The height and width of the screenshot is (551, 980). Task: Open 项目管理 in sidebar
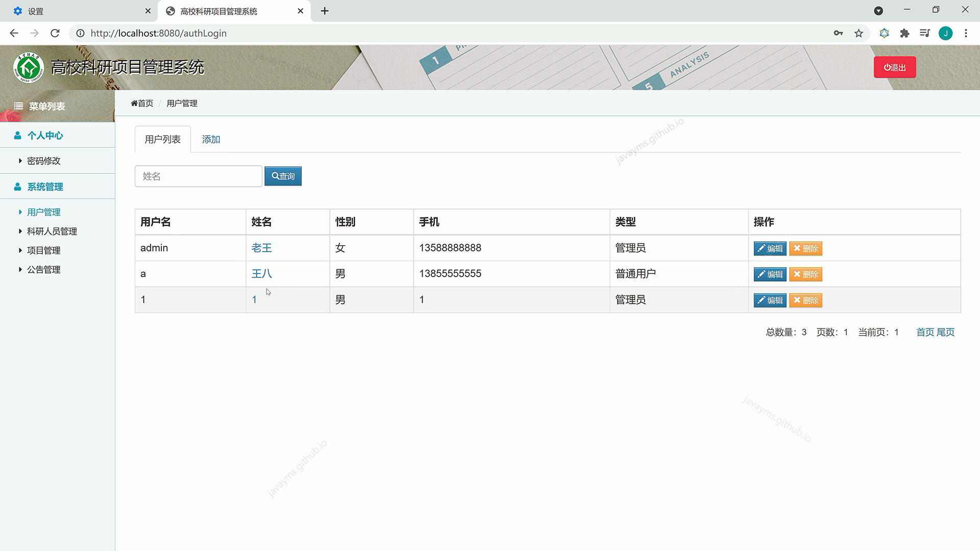[43, 251]
